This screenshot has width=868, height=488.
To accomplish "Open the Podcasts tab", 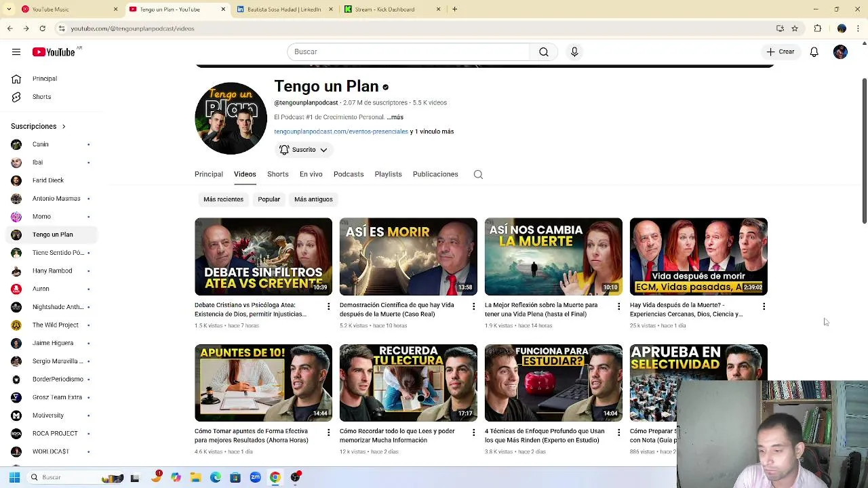I will [349, 174].
